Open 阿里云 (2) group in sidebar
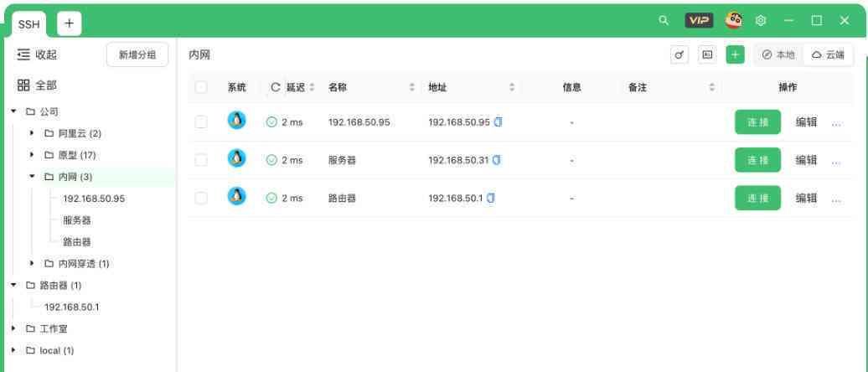The image size is (868, 372). pyautogui.click(x=80, y=133)
